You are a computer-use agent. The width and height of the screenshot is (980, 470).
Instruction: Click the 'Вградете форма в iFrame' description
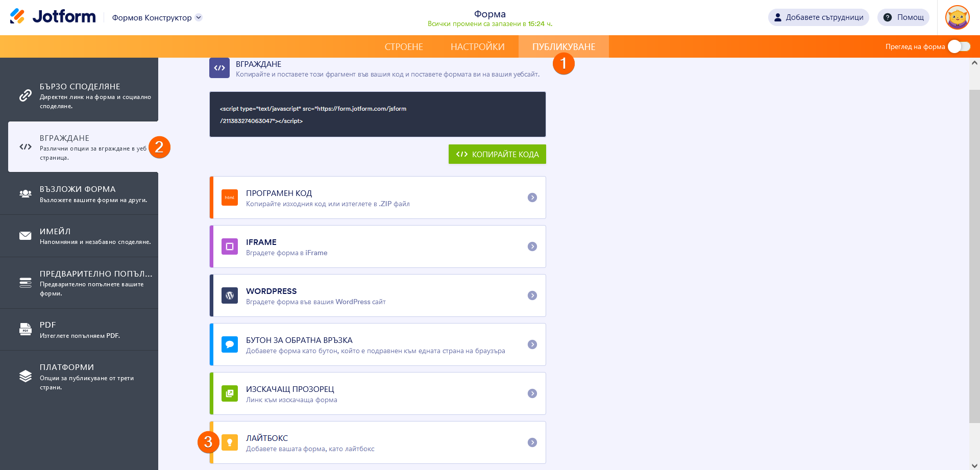(287, 253)
